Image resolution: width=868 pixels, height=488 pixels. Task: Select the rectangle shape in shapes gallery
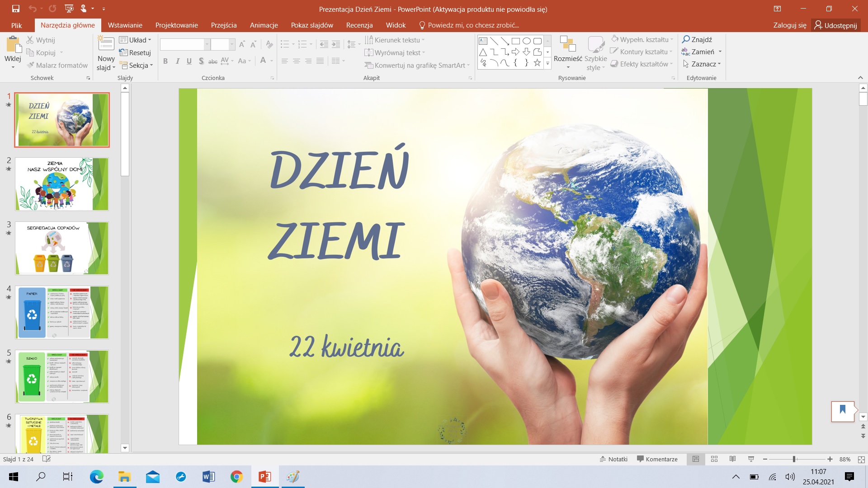coord(515,41)
